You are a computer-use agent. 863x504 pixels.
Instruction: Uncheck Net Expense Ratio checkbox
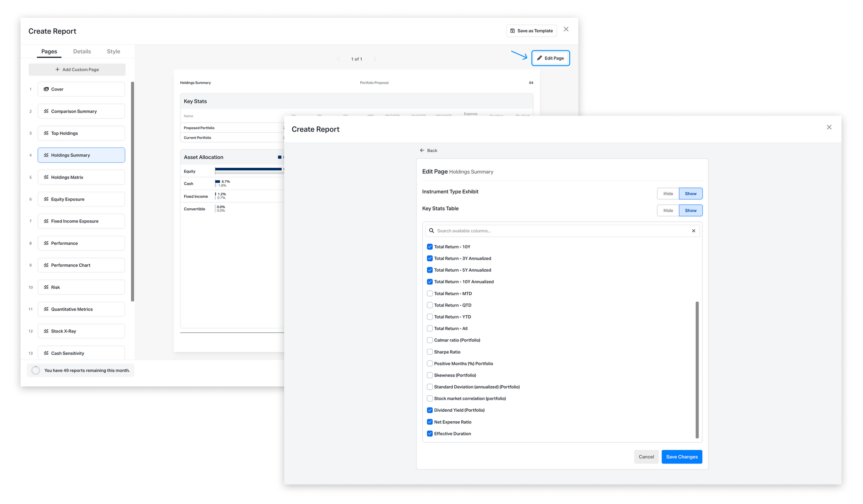[430, 422]
